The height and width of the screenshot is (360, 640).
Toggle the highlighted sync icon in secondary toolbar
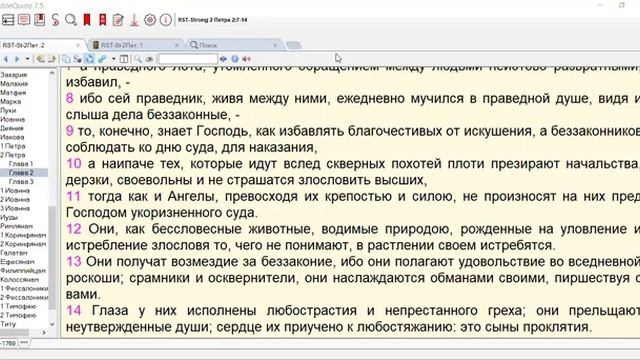[x=89, y=59]
